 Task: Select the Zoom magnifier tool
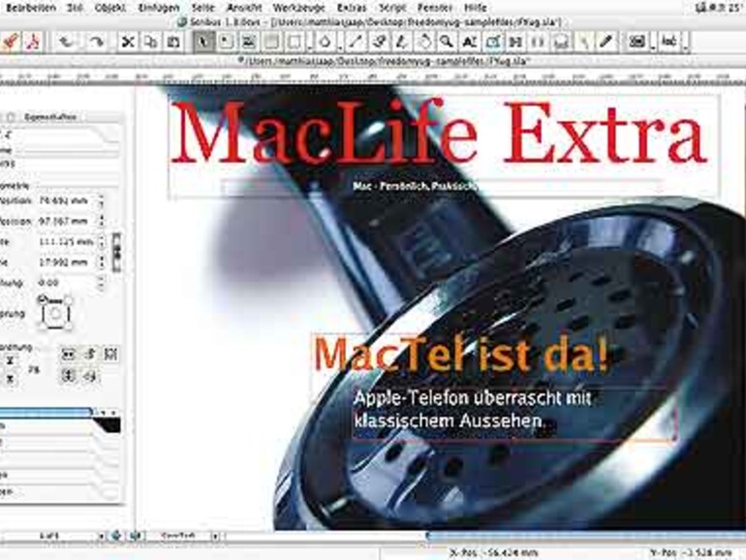pyautogui.click(x=447, y=42)
